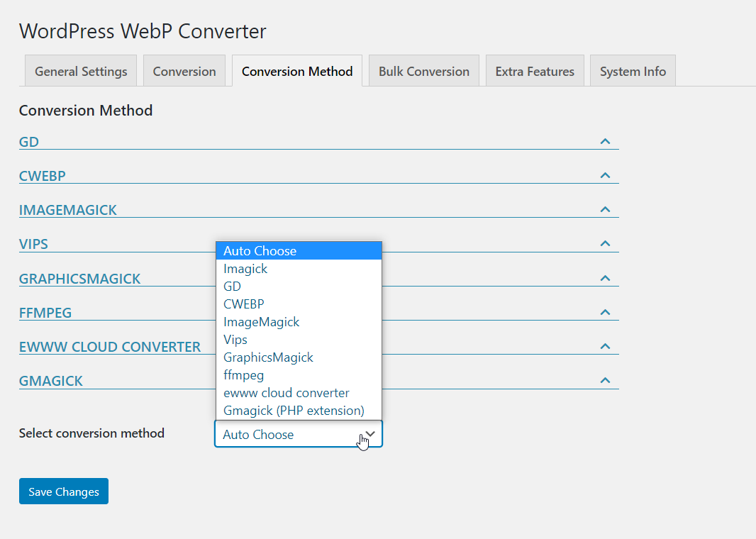Choose Gmagick (PHP extension) as conversion method
756x539 pixels.
click(x=293, y=410)
